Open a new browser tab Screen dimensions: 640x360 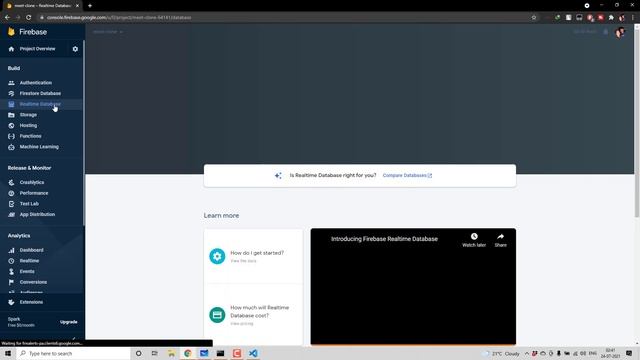tap(90, 6)
